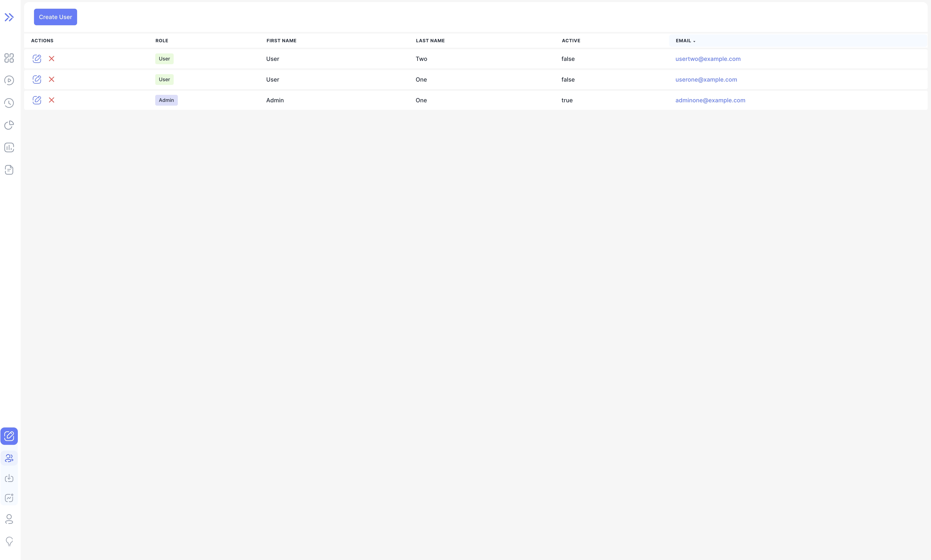Open the download/import sidebar icon
931x560 pixels.
9,478
